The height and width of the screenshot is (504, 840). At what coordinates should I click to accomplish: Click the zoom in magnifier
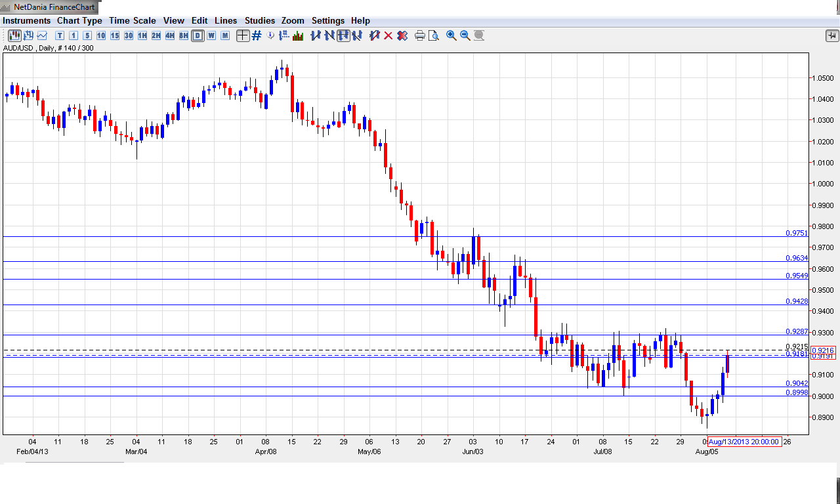point(451,35)
